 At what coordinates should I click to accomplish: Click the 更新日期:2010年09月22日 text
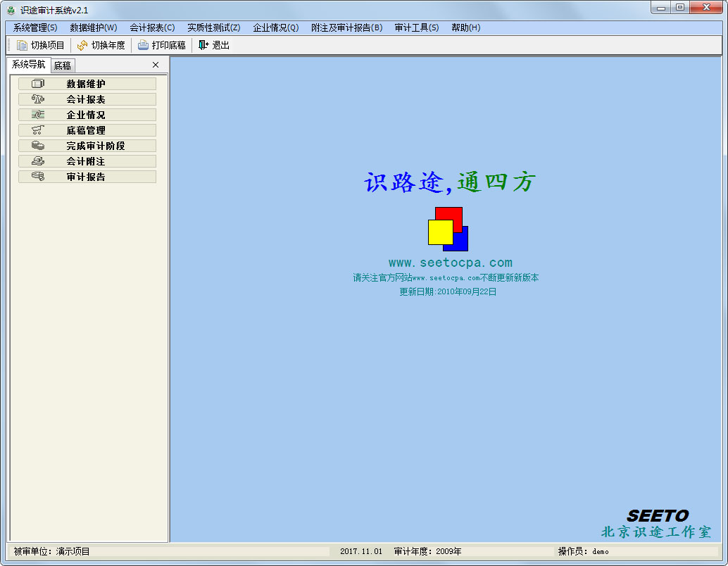click(448, 291)
